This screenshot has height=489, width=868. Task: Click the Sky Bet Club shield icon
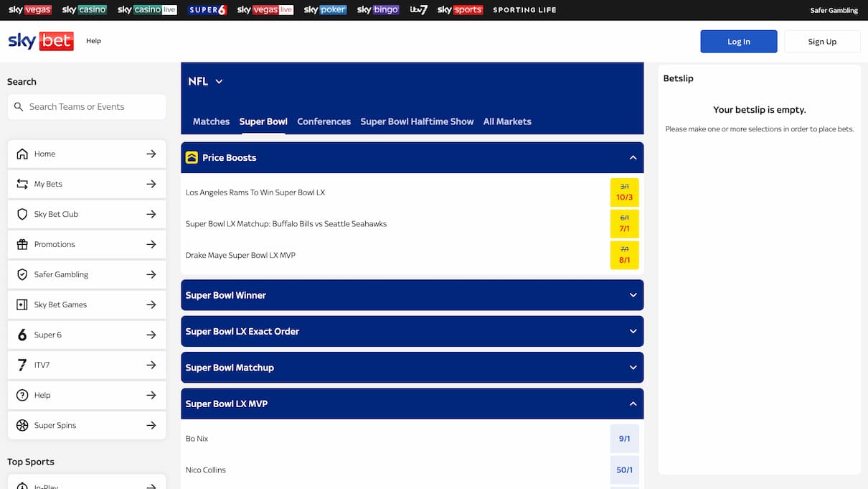pos(22,214)
